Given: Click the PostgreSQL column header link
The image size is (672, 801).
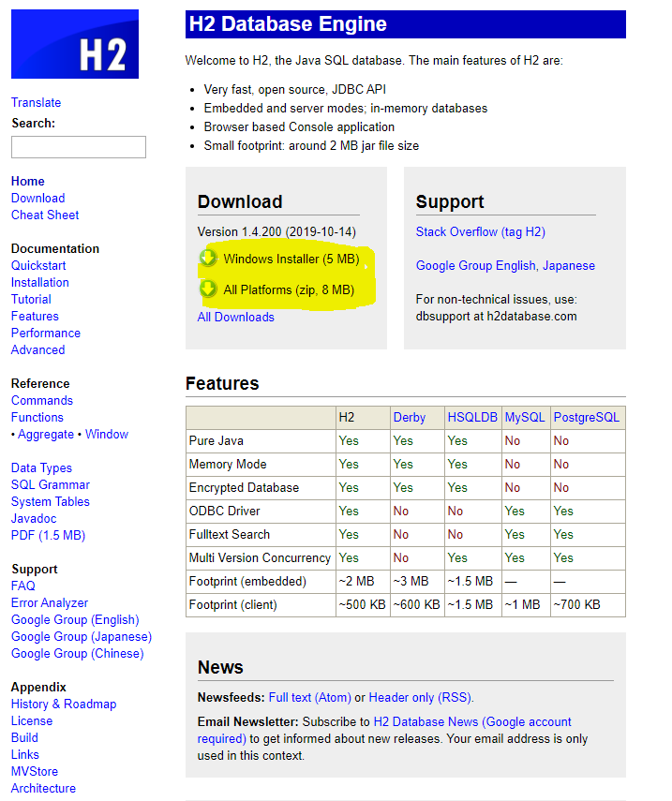Looking at the screenshot, I should pos(586,417).
